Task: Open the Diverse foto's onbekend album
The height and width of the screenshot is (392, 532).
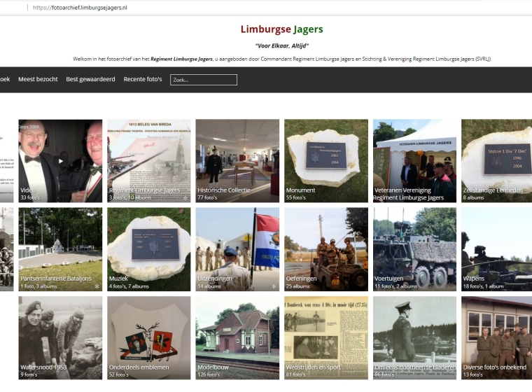Action: [497, 338]
